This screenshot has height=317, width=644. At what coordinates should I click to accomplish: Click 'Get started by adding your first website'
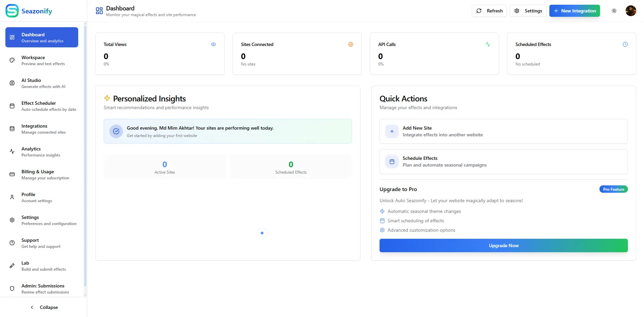click(162, 136)
